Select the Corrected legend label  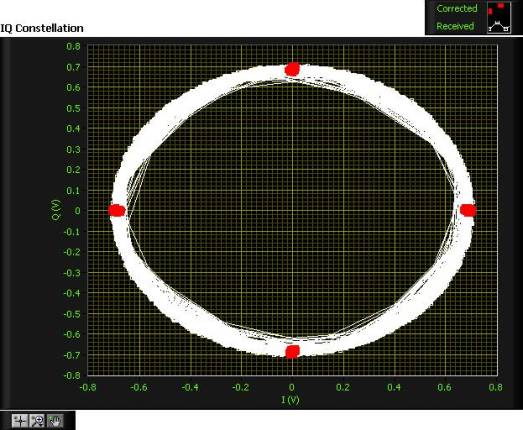[457, 8]
